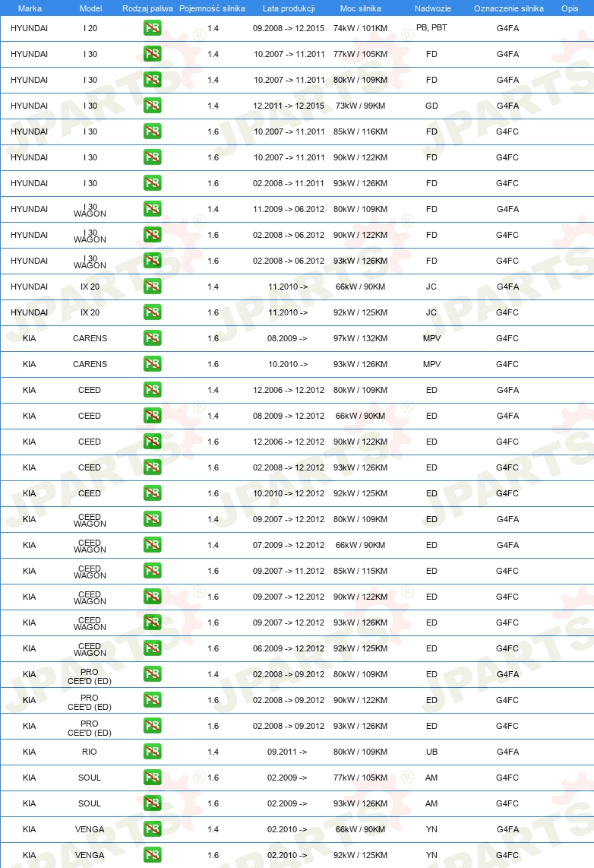594x868 pixels.
Task: Click the '12.2011 -> 12.2015' production years cell
Action: [289, 106]
